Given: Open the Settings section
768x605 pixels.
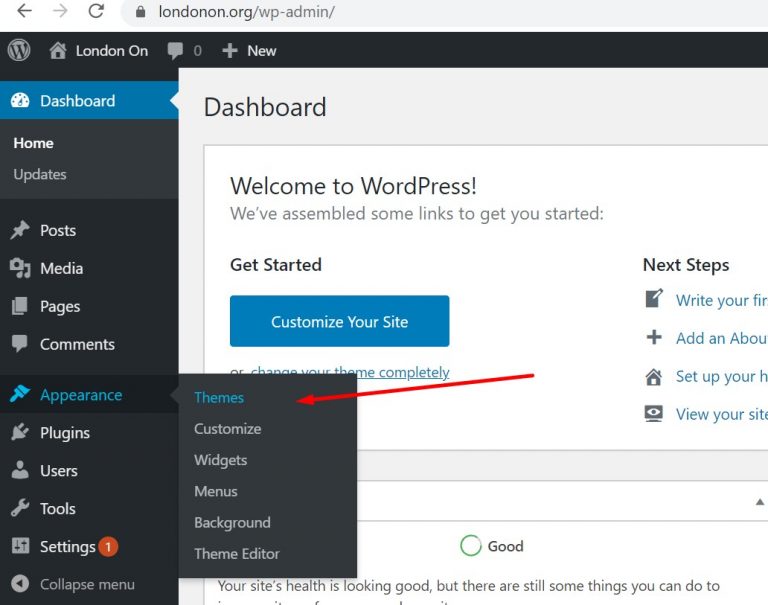Looking at the screenshot, I should [x=68, y=547].
